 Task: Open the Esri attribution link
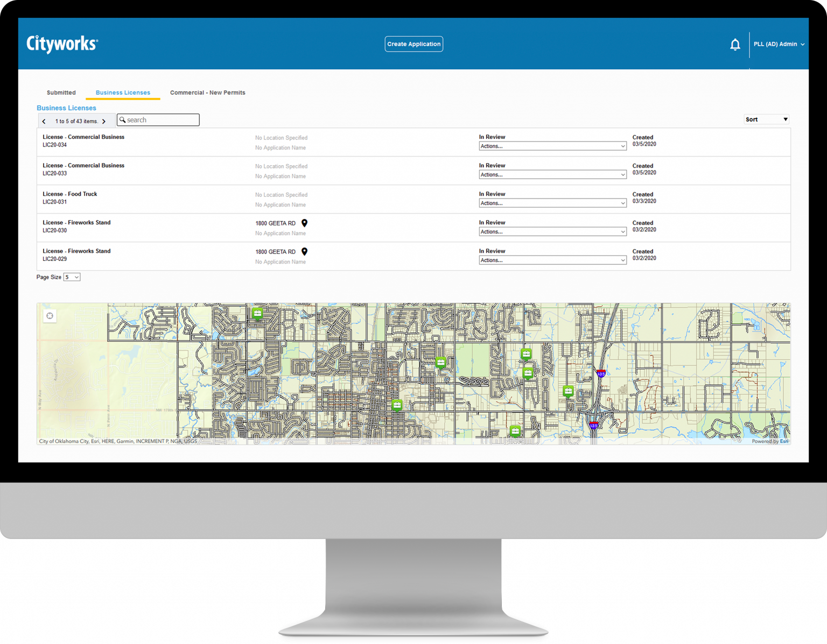(784, 441)
